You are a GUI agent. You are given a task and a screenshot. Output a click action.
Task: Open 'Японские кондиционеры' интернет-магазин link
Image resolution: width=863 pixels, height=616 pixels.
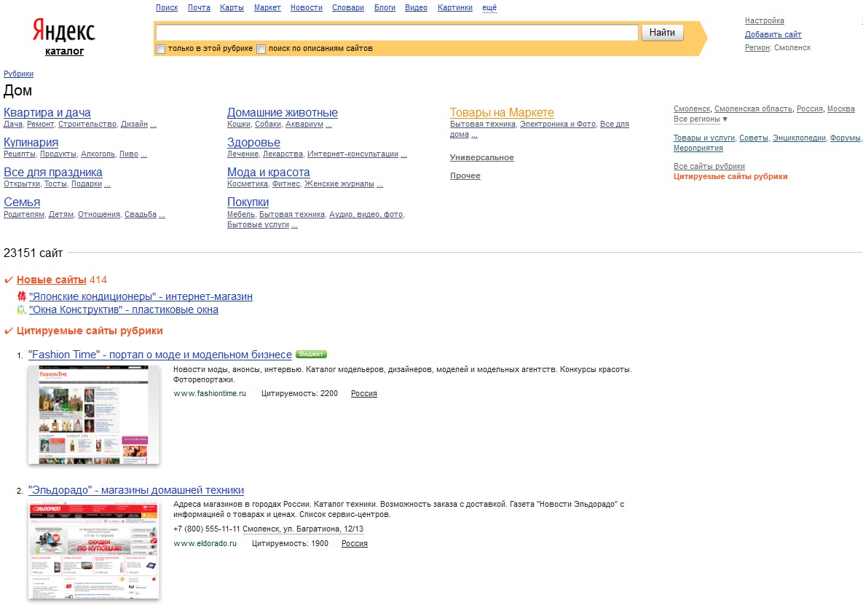coord(141,297)
